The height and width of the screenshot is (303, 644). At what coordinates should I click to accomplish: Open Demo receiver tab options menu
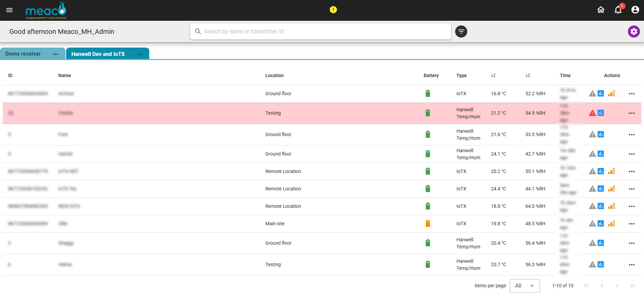[x=56, y=54]
